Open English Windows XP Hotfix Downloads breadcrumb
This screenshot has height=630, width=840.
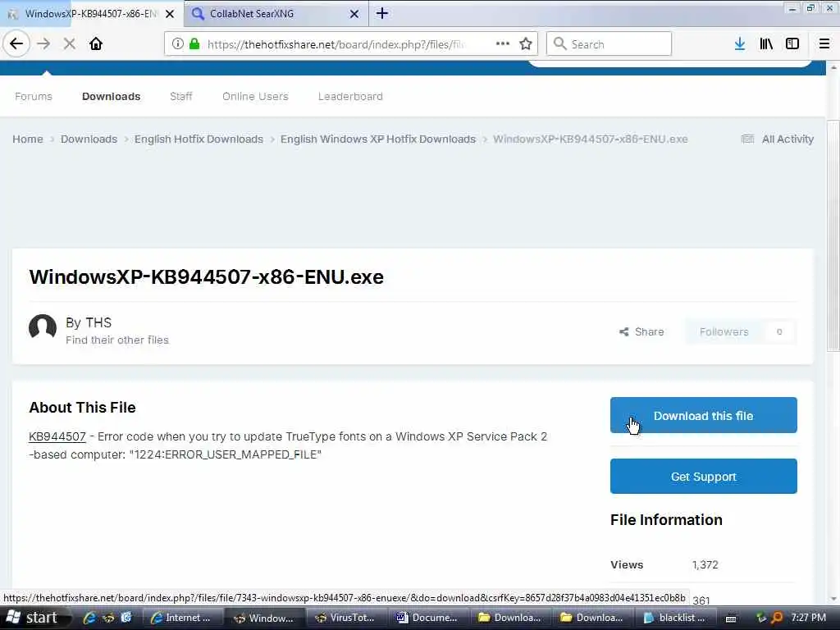pos(378,139)
